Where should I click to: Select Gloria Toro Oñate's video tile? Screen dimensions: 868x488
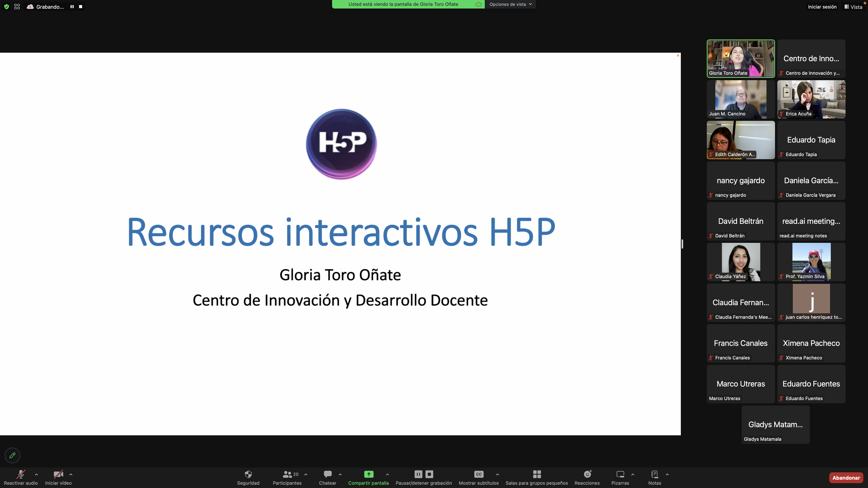[741, 59]
